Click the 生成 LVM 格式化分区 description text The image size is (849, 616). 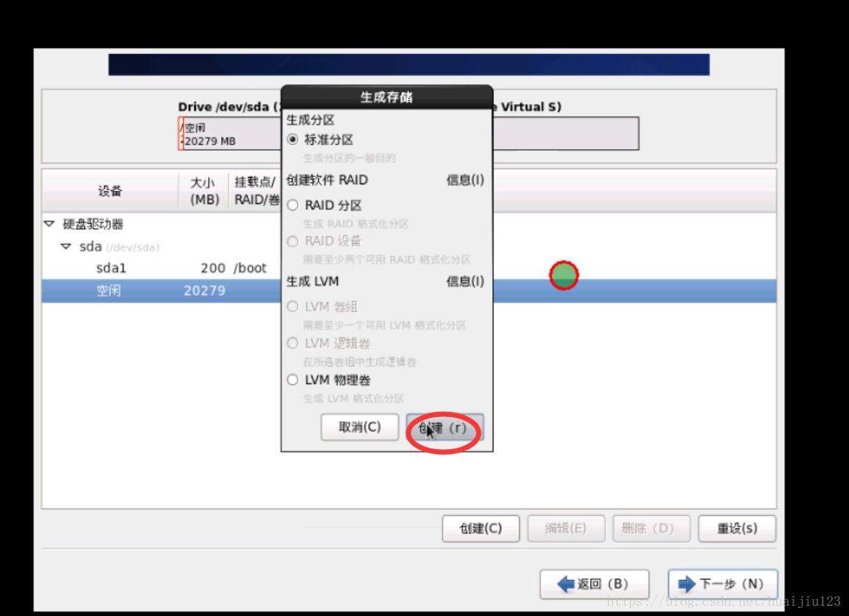[x=354, y=399]
